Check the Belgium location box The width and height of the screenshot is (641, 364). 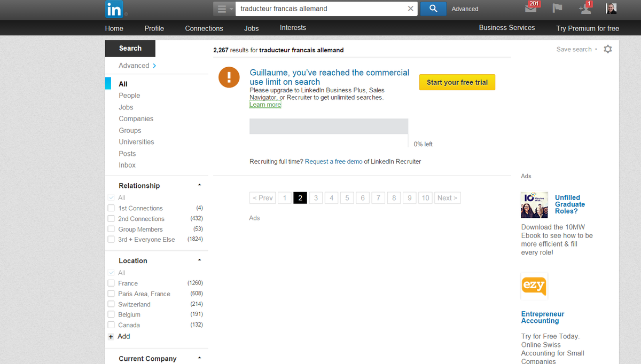pos(111,315)
